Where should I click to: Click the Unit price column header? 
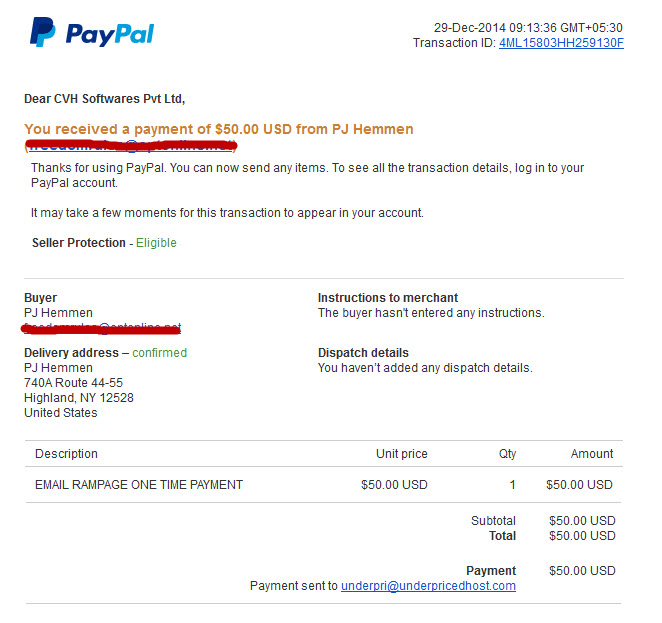click(402, 454)
